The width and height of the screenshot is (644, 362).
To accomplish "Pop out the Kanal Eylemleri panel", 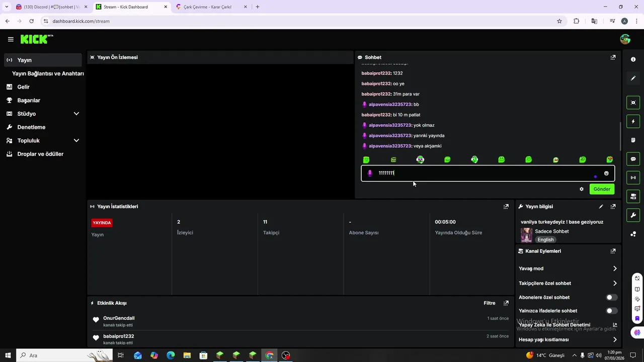I will point(613,251).
